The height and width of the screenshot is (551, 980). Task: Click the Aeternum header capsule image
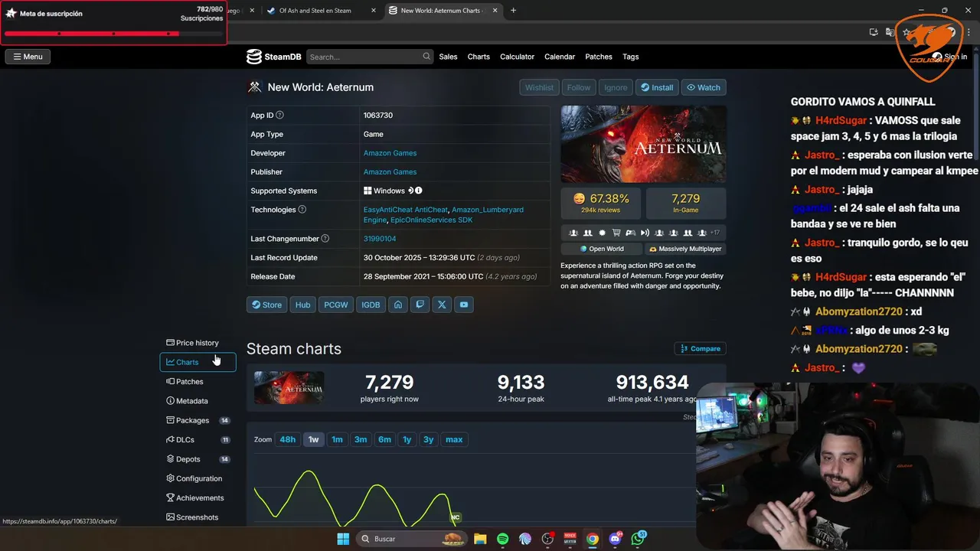point(643,144)
